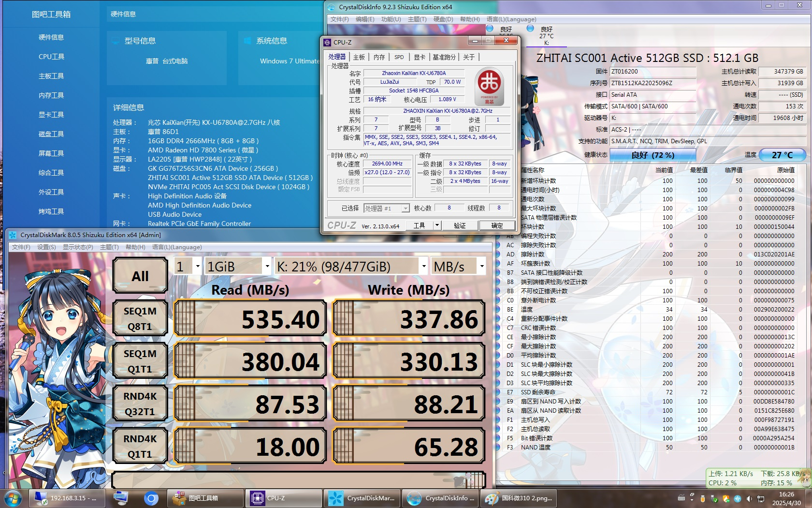Switch to CPU-Z taskbar item
Viewport: 812px width, 508px height.
(x=284, y=498)
